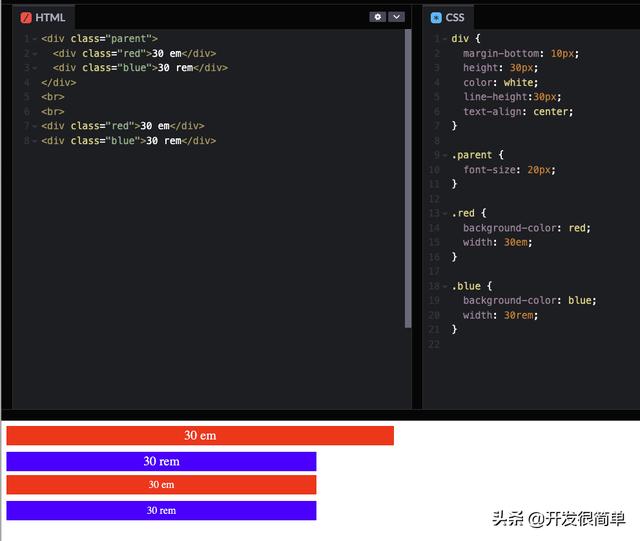Open HTML editor settings gear
Image resolution: width=640 pixels, height=541 pixels.
(x=377, y=17)
